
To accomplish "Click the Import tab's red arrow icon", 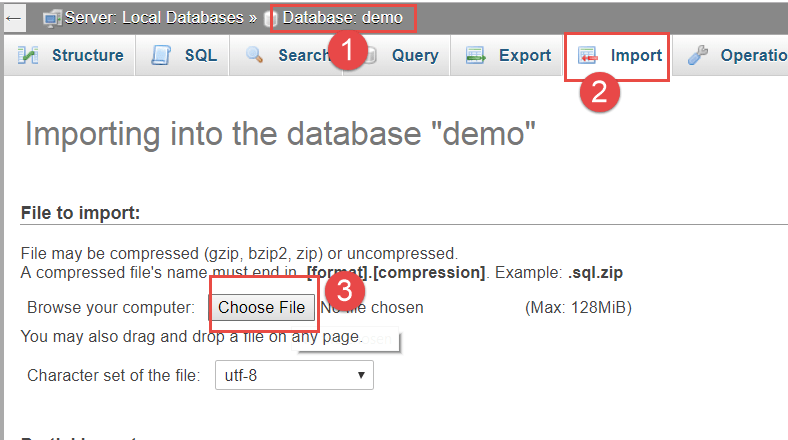I will 589,56.
